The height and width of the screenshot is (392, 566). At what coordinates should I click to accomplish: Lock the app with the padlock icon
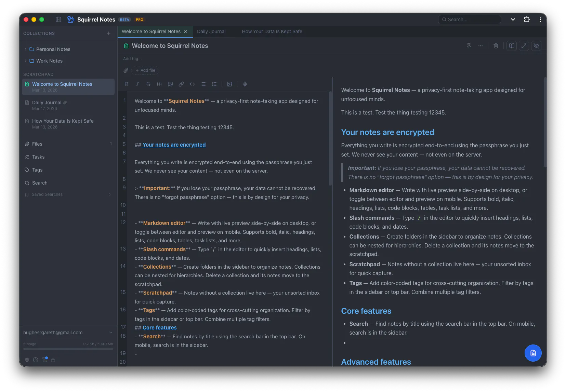(53, 360)
